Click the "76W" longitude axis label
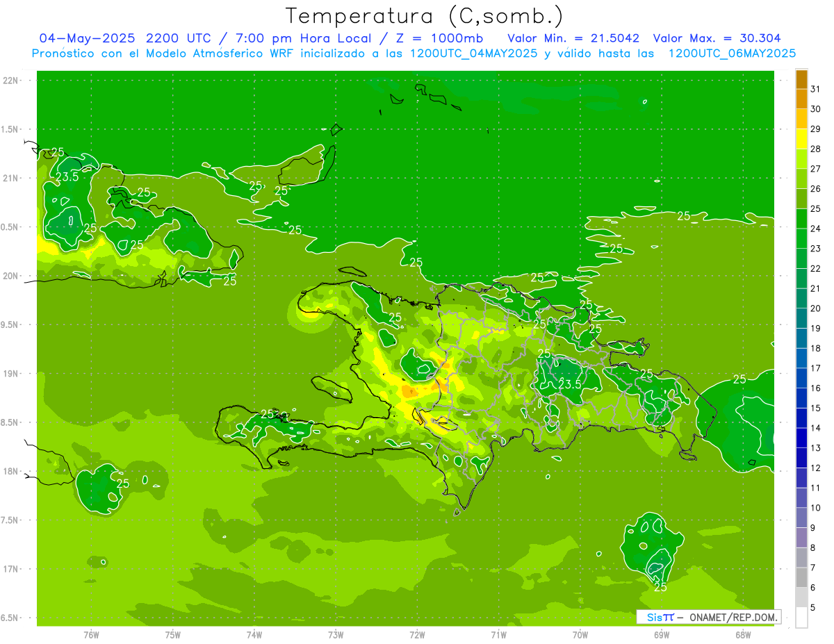 [x=91, y=634]
